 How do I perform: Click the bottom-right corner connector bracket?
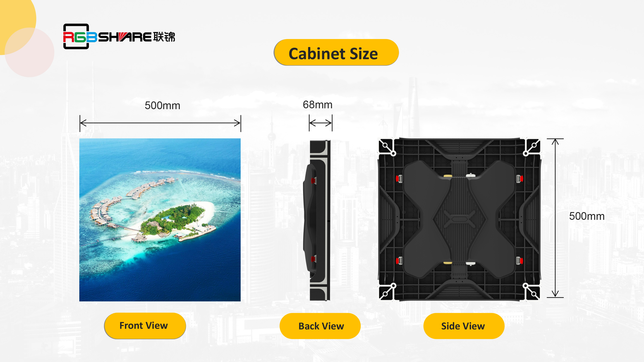tap(532, 291)
